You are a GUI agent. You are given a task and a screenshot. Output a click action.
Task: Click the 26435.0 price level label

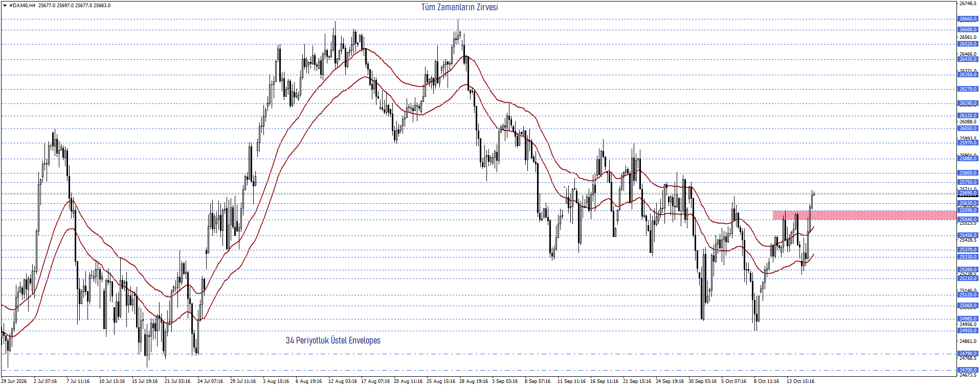tap(968, 59)
